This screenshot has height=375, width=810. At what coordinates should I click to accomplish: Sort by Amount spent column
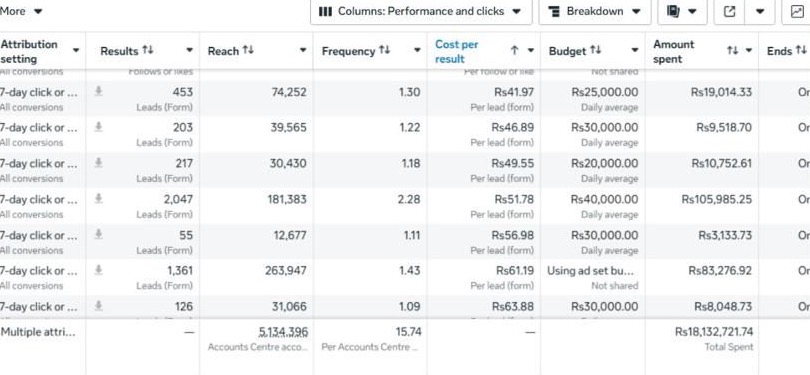pyautogui.click(x=733, y=50)
